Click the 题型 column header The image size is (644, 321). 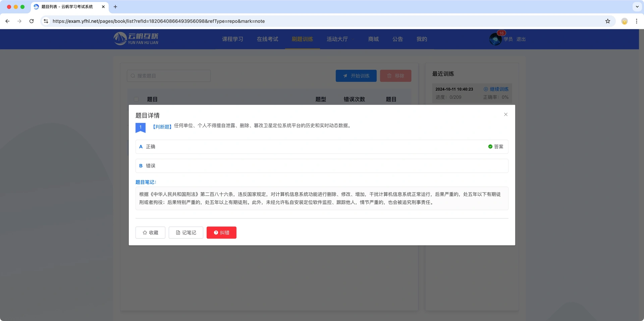pos(321,99)
